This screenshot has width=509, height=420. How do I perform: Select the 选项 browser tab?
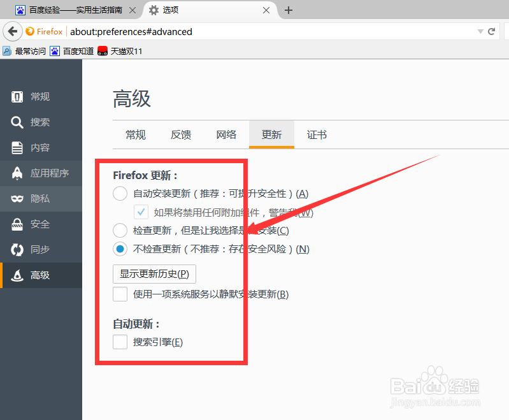click(210, 10)
